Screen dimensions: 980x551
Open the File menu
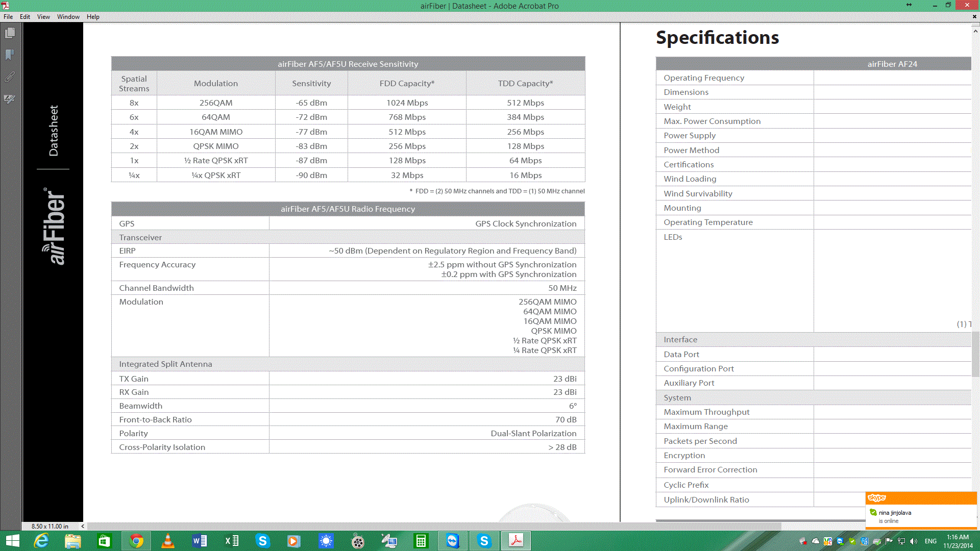[8, 17]
